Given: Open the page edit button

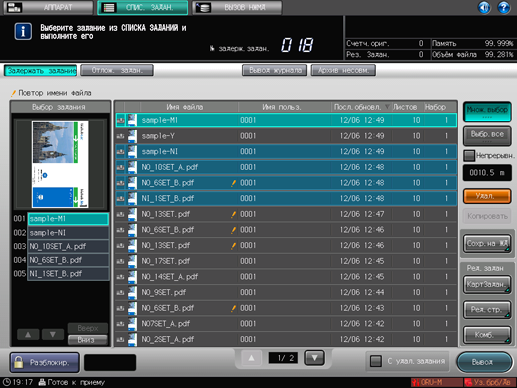Looking at the screenshot, I should coord(487,310).
